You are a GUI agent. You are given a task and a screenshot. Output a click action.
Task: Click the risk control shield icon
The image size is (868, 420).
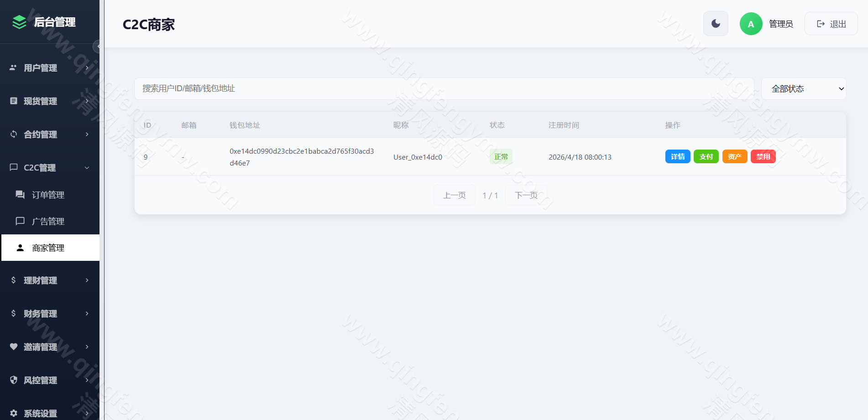14,380
